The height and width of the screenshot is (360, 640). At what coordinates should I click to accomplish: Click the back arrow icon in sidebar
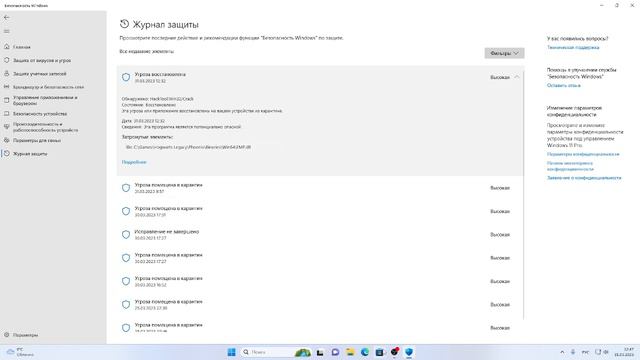point(7,18)
